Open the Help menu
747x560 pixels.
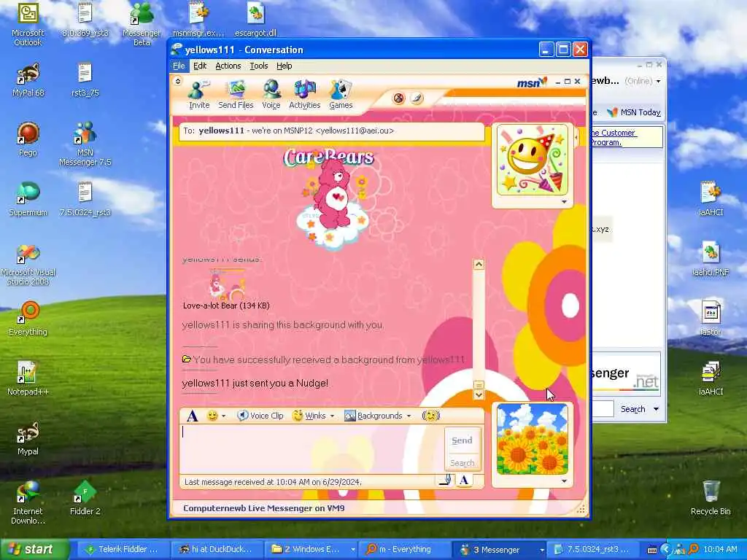[284, 66]
